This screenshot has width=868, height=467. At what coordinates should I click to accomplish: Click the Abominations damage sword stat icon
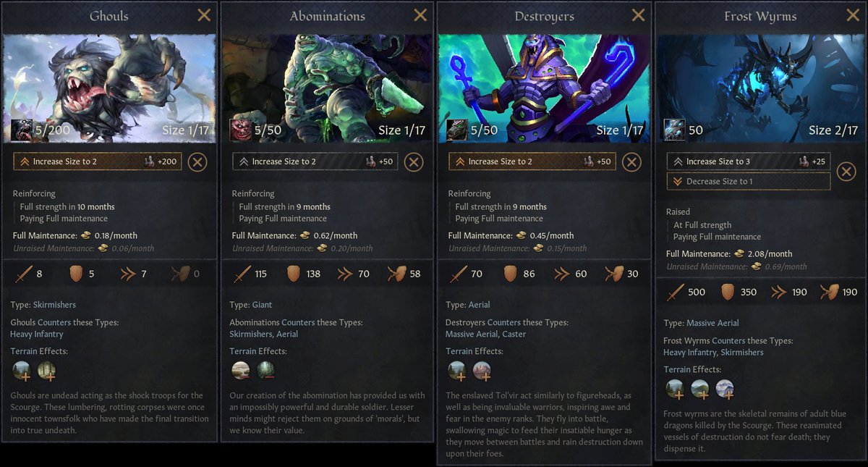(x=242, y=274)
